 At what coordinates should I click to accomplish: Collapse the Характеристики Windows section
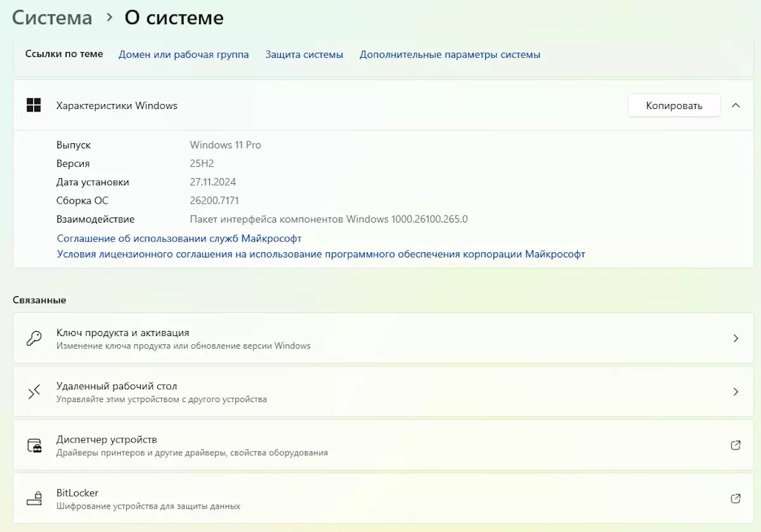736,105
